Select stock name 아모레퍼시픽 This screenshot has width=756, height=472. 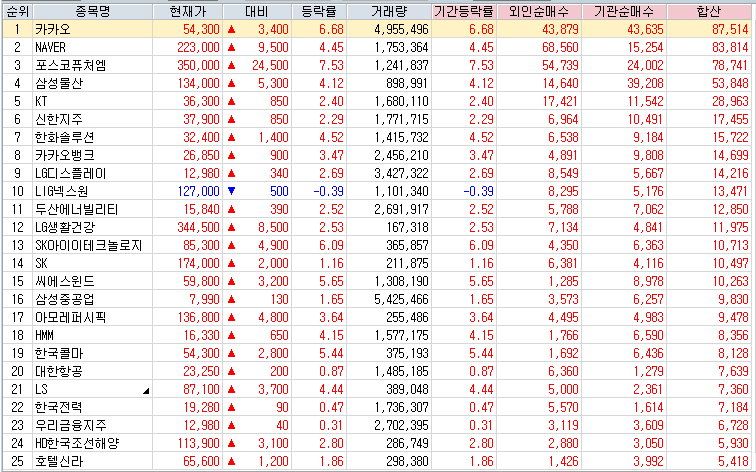(x=70, y=317)
